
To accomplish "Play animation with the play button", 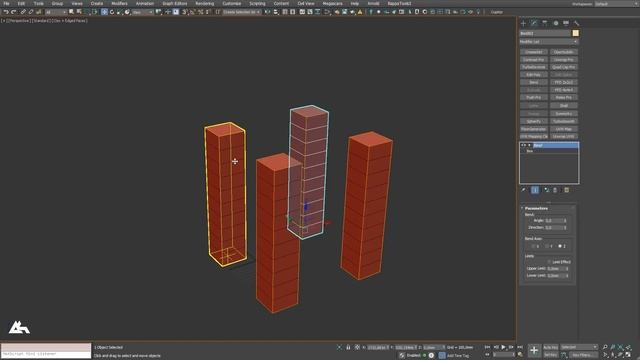I will pos(504,347).
